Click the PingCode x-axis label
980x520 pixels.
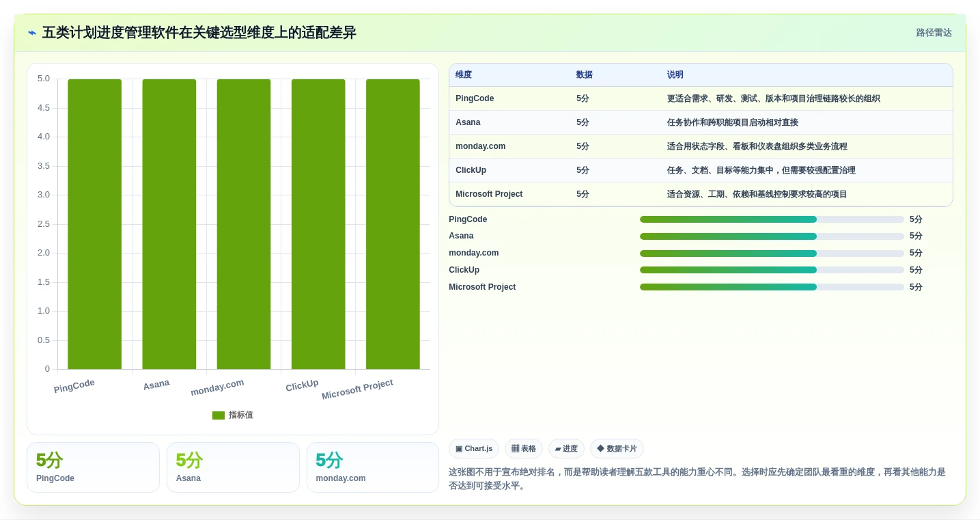[x=74, y=386]
